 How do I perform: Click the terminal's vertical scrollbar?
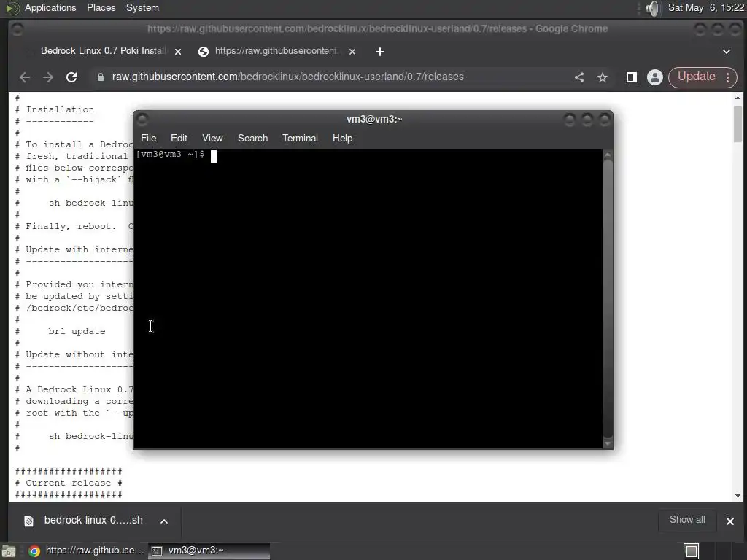tap(608, 299)
